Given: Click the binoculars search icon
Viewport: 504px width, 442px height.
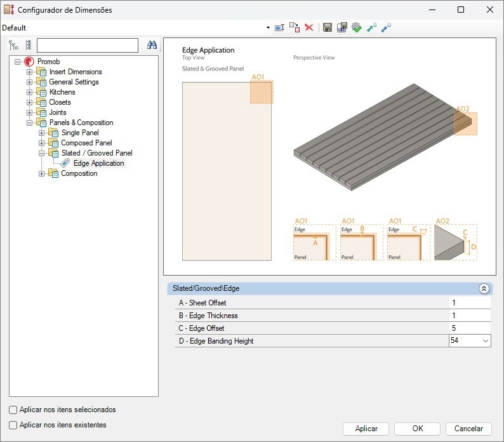Looking at the screenshot, I should (x=152, y=44).
